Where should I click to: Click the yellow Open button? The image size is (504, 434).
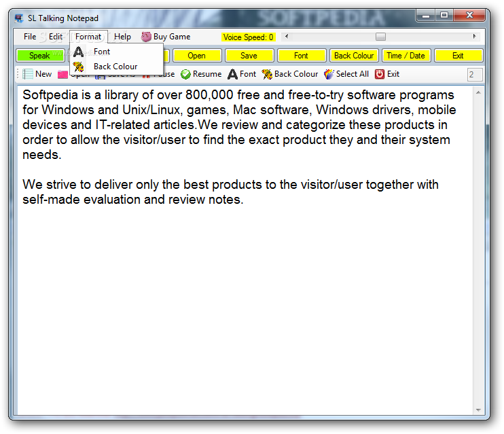(x=197, y=56)
